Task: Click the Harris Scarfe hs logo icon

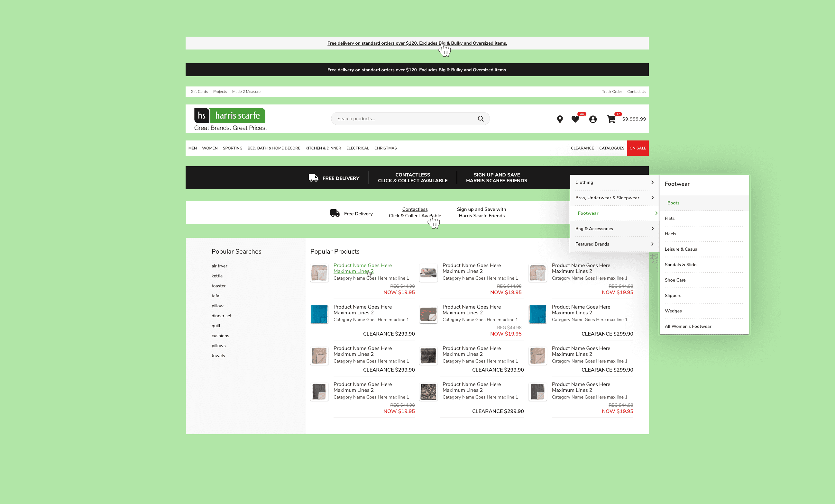Action: coord(201,116)
